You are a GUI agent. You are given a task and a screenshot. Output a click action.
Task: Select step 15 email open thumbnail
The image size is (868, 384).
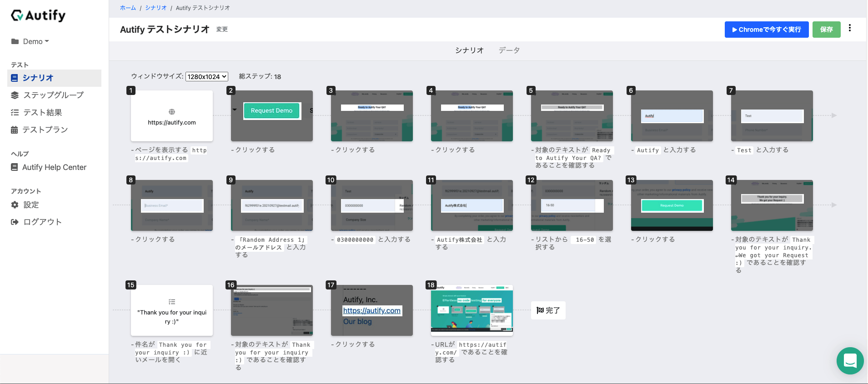tap(172, 310)
